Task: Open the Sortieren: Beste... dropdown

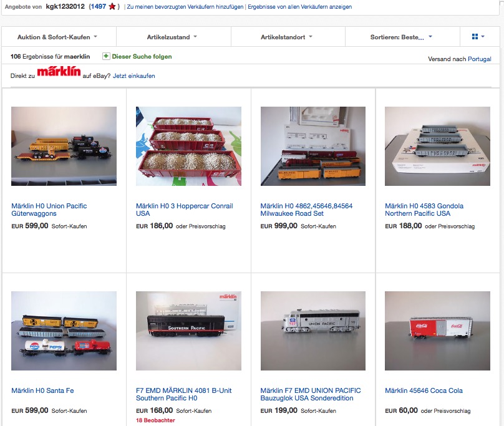Action: (x=401, y=37)
